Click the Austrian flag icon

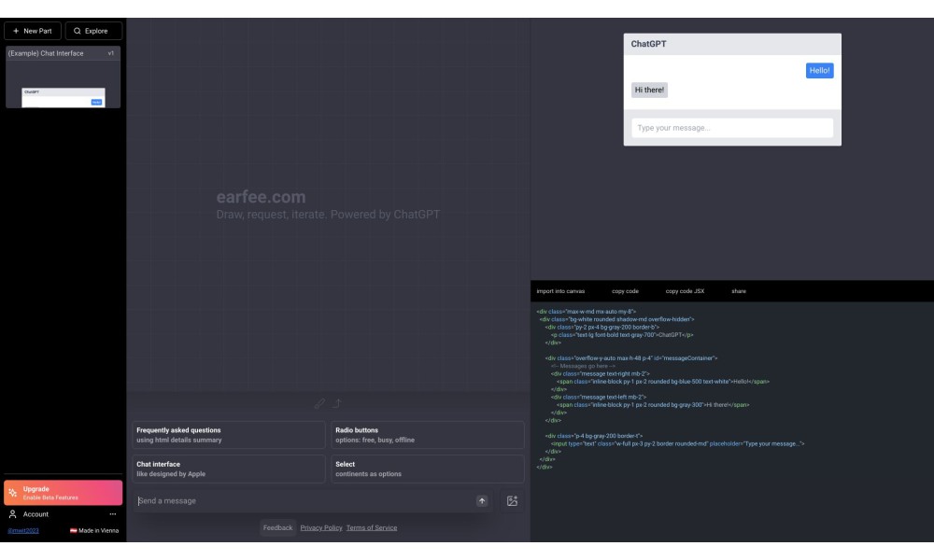coord(73,531)
